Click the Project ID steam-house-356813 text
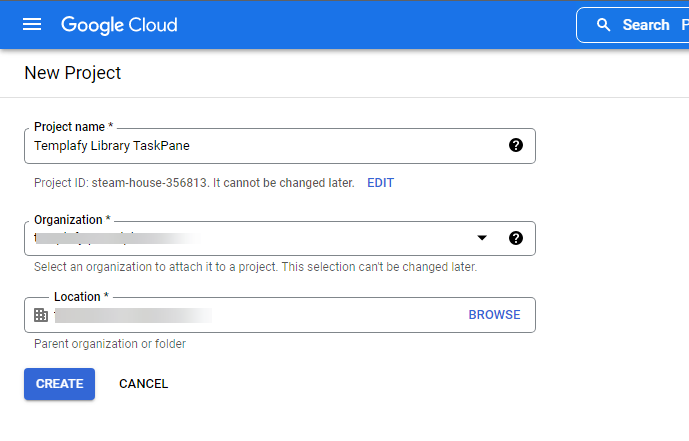 click(x=149, y=183)
